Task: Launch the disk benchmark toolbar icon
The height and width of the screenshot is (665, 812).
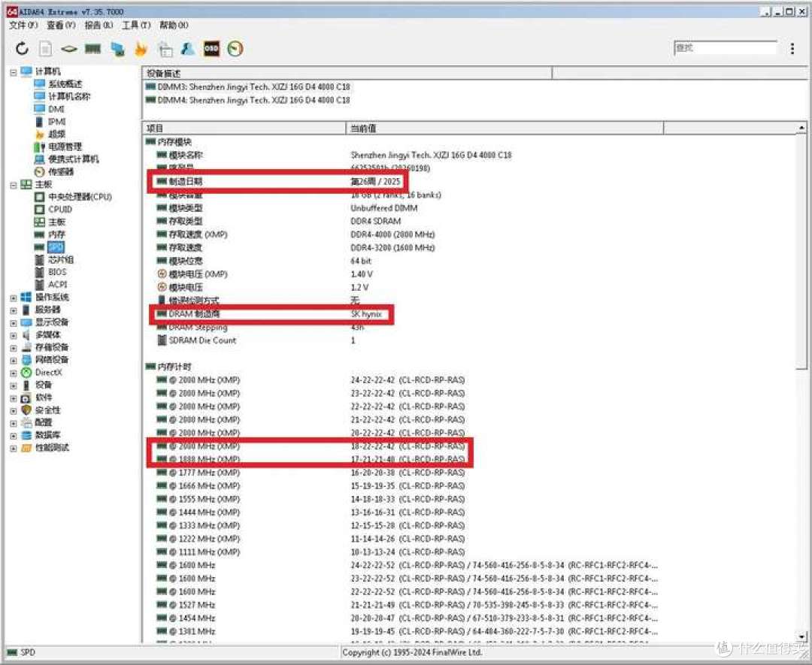Action: (69, 49)
